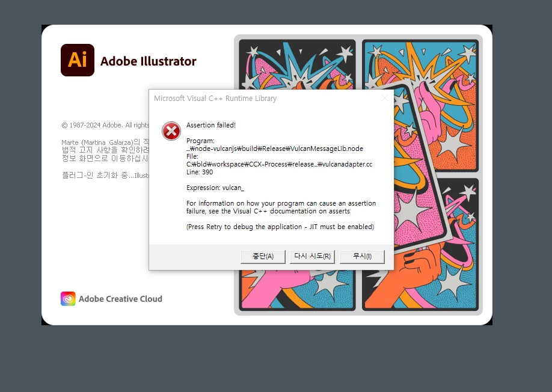Screen dimensions: 552x392
Task: Click the "Adobe Creative Cloud" label text
Action: 120,299
